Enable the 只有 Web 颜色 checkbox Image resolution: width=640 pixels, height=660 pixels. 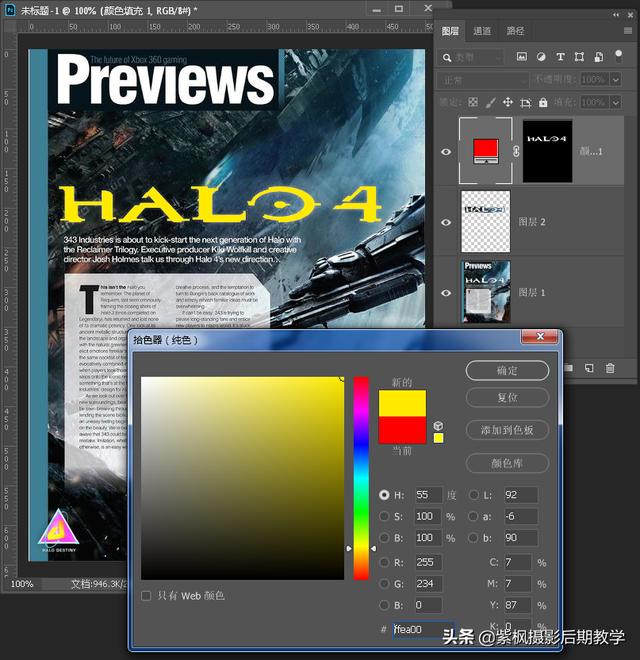[146, 596]
